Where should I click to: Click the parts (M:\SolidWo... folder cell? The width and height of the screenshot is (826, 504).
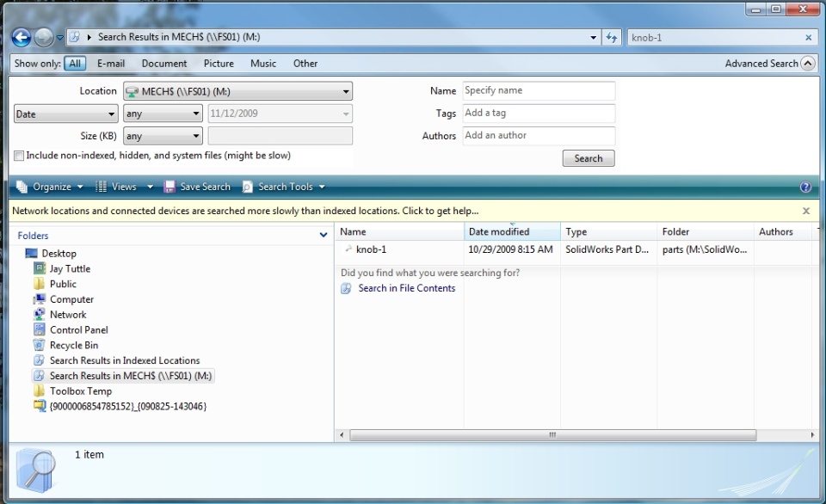pos(705,249)
